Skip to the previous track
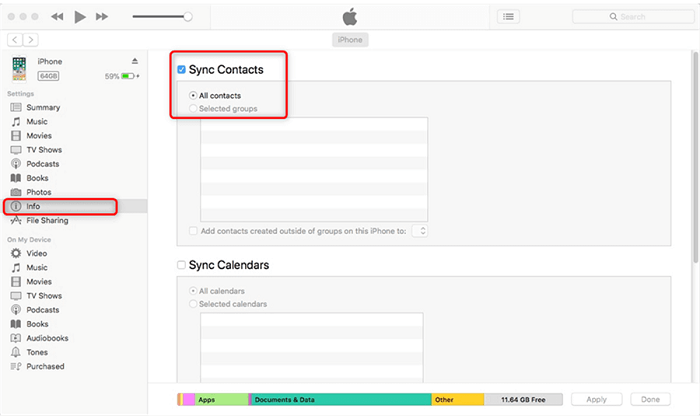700x419 pixels. pyautogui.click(x=56, y=17)
